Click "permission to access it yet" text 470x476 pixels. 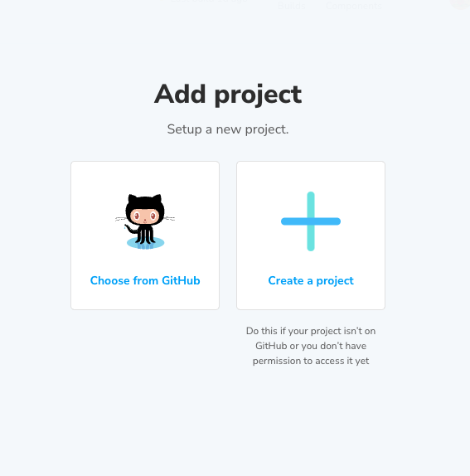point(311,361)
